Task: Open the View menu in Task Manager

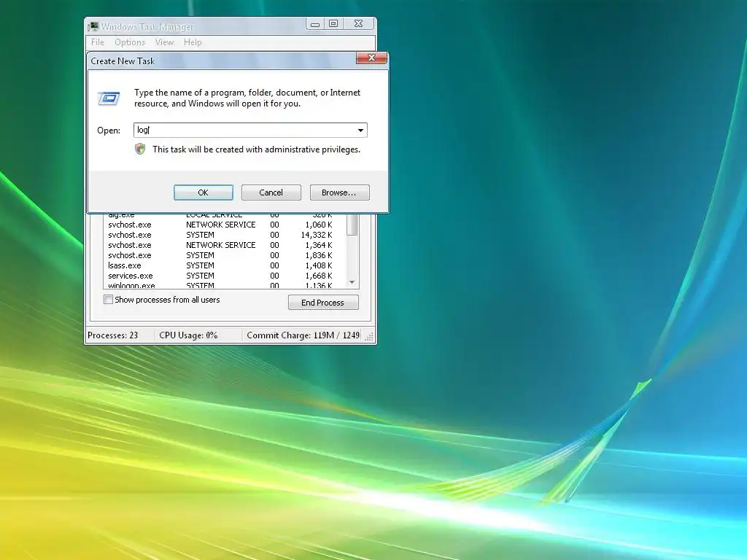Action: (x=164, y=42)
